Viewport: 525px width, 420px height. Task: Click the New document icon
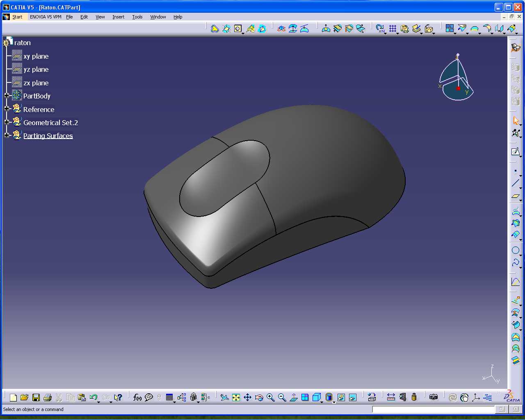[13, 397]
